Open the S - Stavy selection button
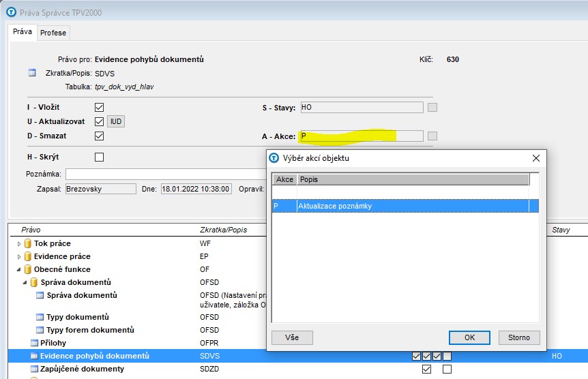 tap(432, 108)
